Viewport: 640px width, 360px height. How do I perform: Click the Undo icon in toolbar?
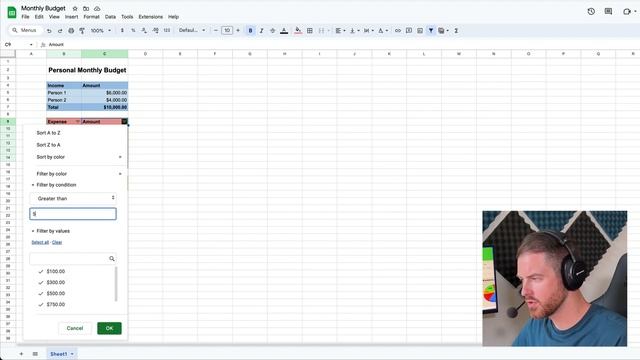[49, 31]
